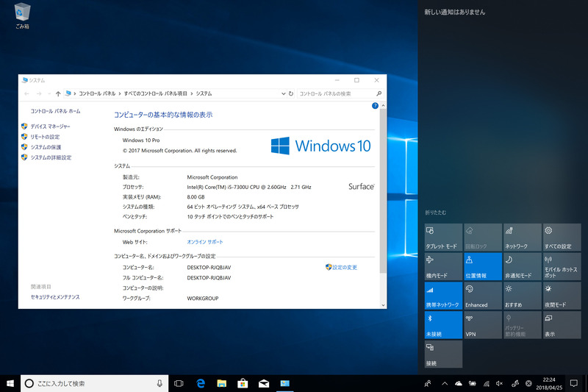Show hidden tray icons with the chevron
Screen dimensions: 588x392
click(445, 383)
